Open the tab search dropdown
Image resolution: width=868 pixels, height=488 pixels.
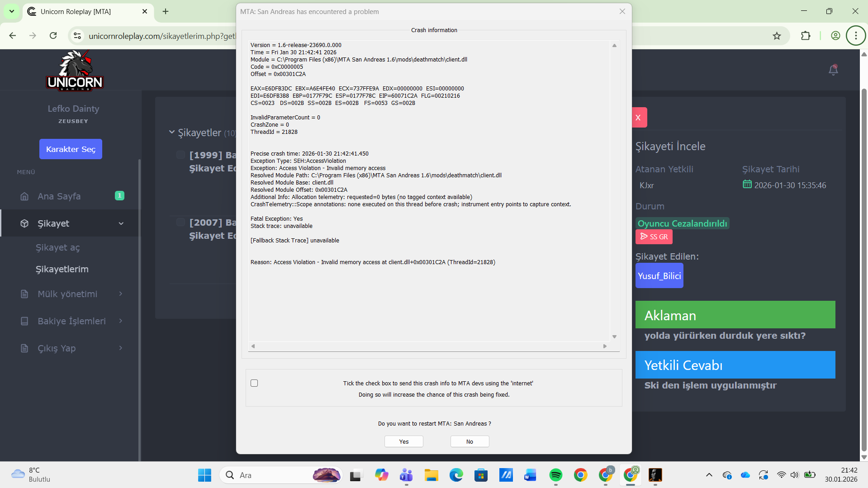click(12, 11)
